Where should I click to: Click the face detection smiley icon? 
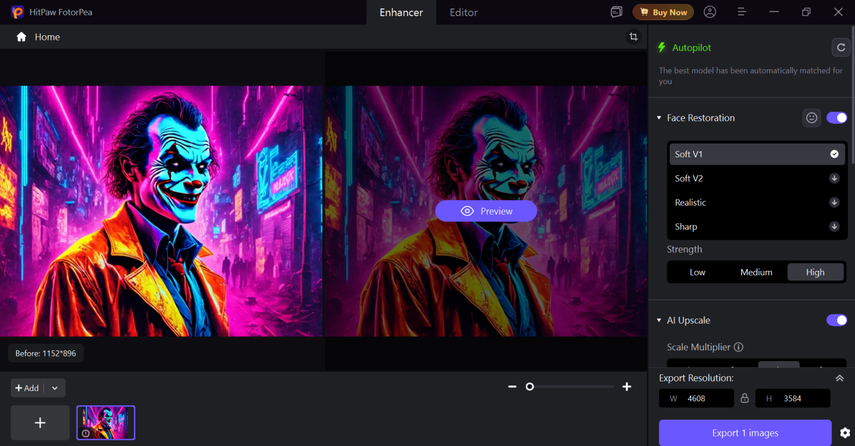[811, 118]
